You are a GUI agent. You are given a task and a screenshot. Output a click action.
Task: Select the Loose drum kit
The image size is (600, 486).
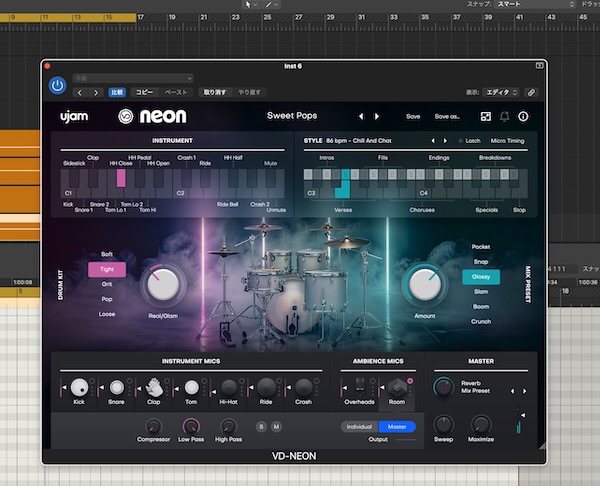(x=107, y=314)
